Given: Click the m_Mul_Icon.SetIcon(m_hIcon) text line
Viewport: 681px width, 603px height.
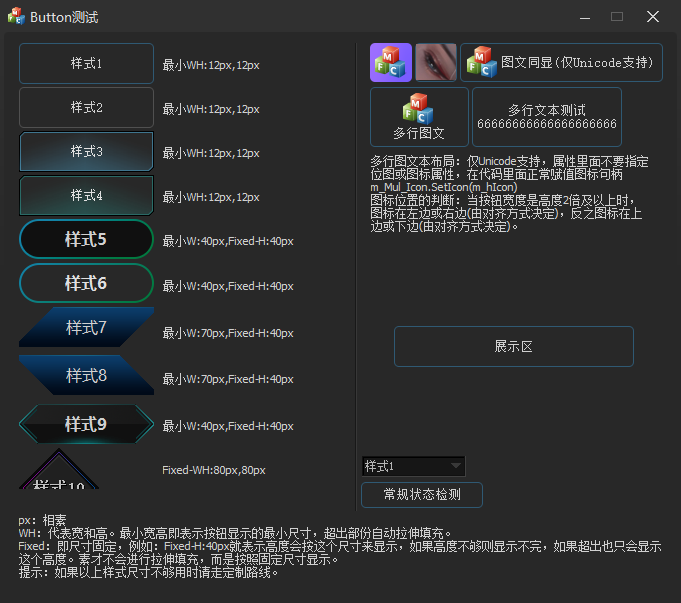Looking at the screenshot, I should (443, 187).
